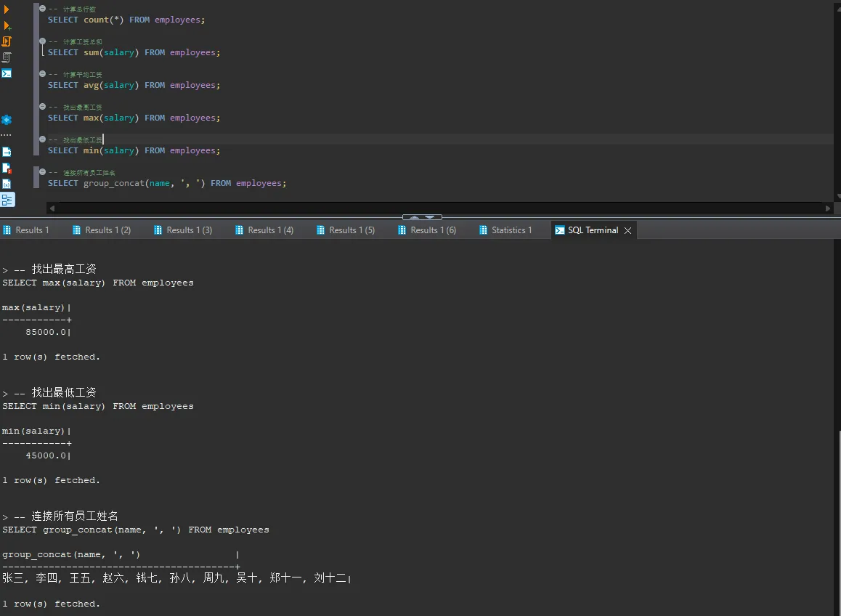841x616 pixels.
Task: Click terminal header 'min(salary)'
Action: (33, 431)
